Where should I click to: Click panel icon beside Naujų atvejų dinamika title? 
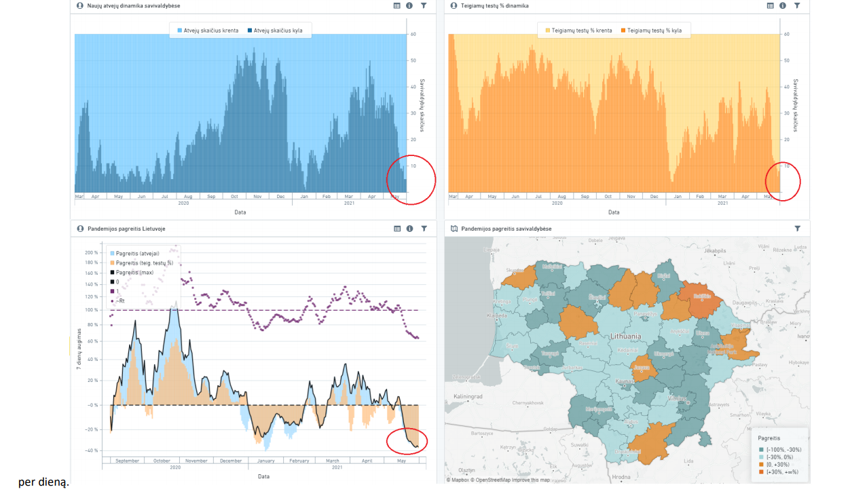pyautogui.click(x=81, y=5)
